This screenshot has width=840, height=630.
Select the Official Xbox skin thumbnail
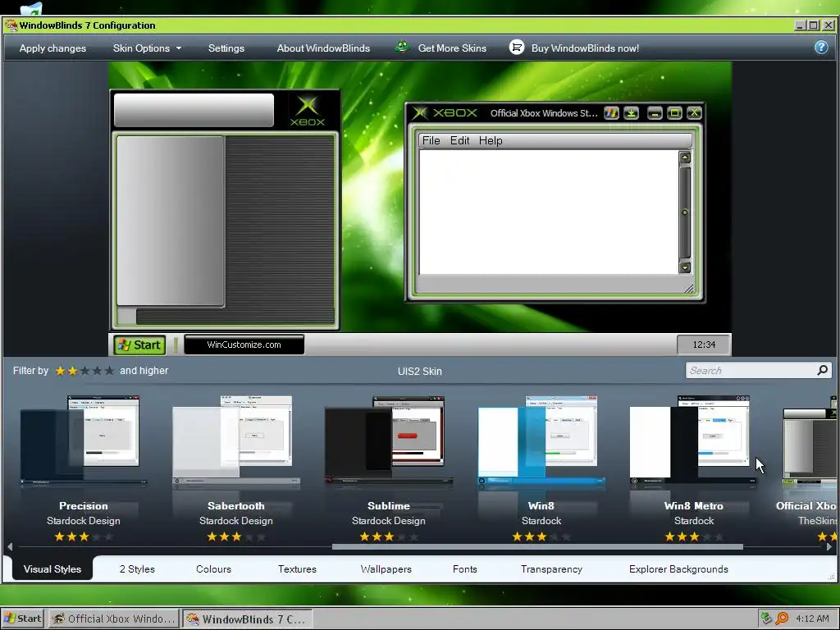click(x=810, y=441)
